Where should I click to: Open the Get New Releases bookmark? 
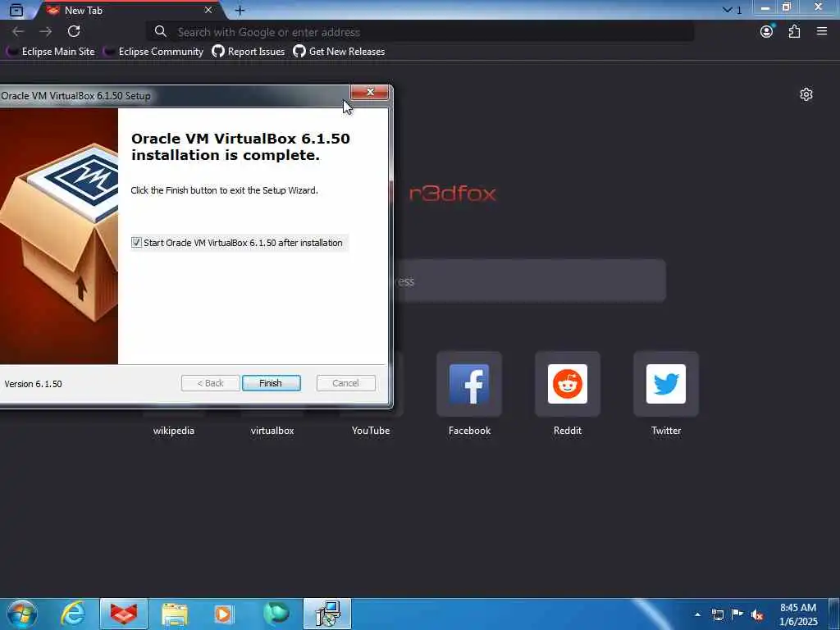(x=339, y=52)
